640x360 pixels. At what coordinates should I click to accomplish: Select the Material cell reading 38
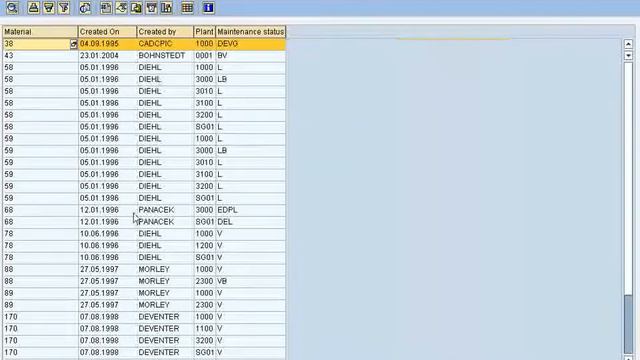(x=37, y=44)
